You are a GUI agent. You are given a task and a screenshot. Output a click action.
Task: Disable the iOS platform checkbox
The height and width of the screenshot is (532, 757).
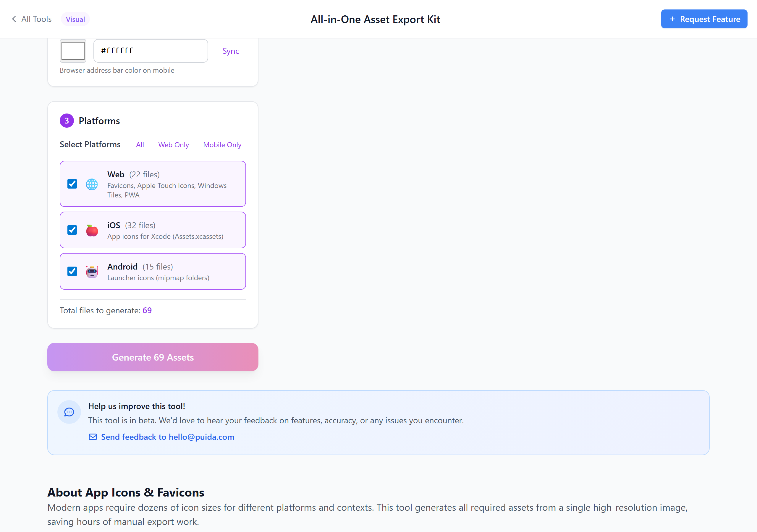pos(72,230)
